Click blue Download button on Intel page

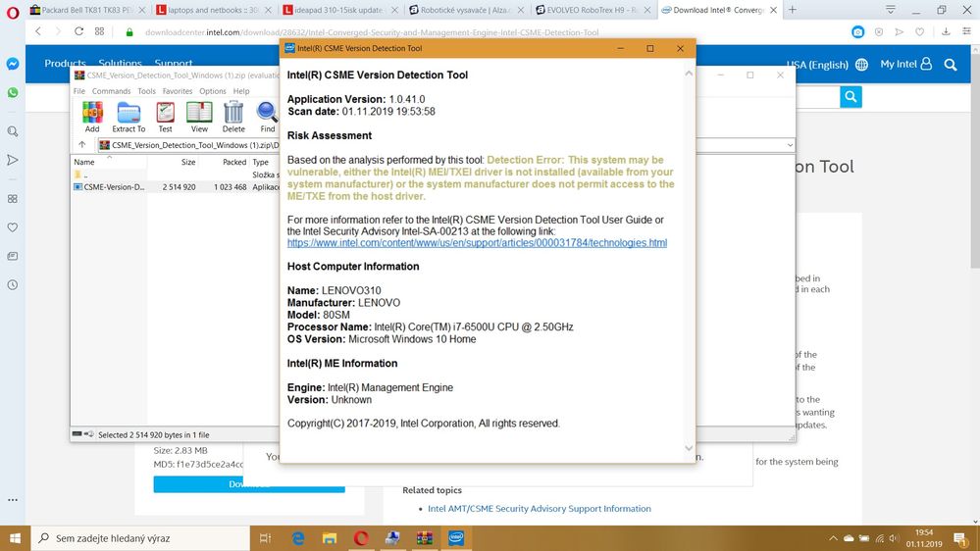pyautogui.click(x=249, y=483)
